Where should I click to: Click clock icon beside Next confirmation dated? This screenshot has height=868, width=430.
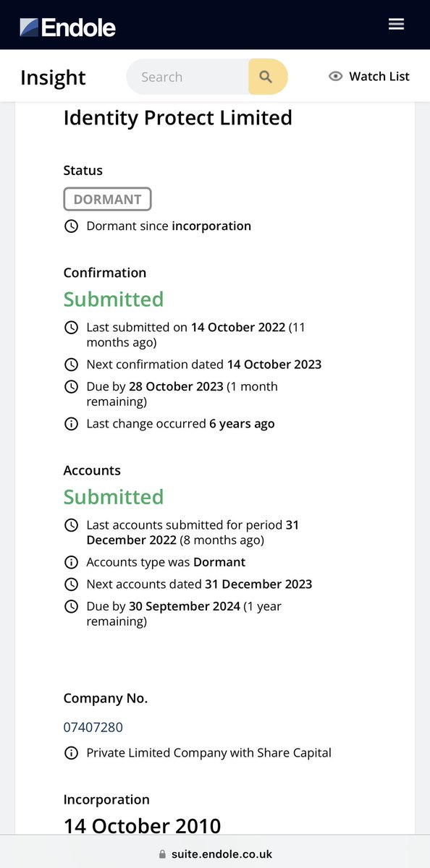(x=71, y=365)
